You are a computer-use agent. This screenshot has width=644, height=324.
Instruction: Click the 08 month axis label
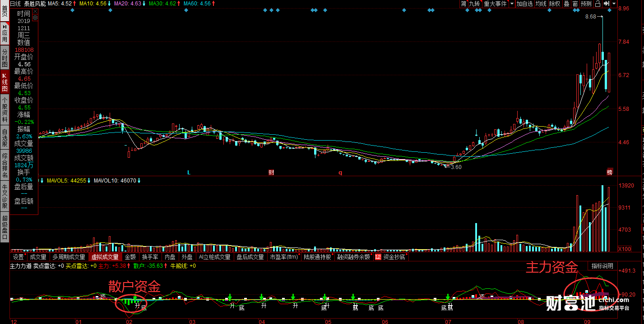(x=521, y=321)
